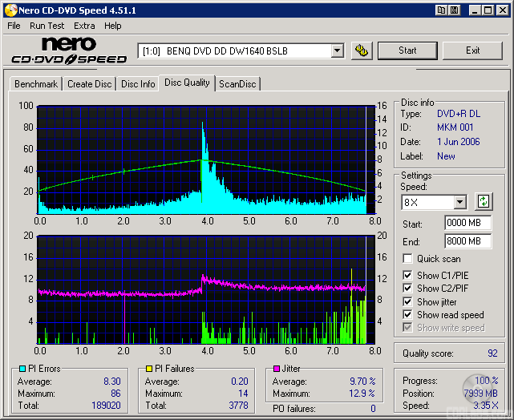Open the Run Test menu
514x420 pixels.
[47, 26]
